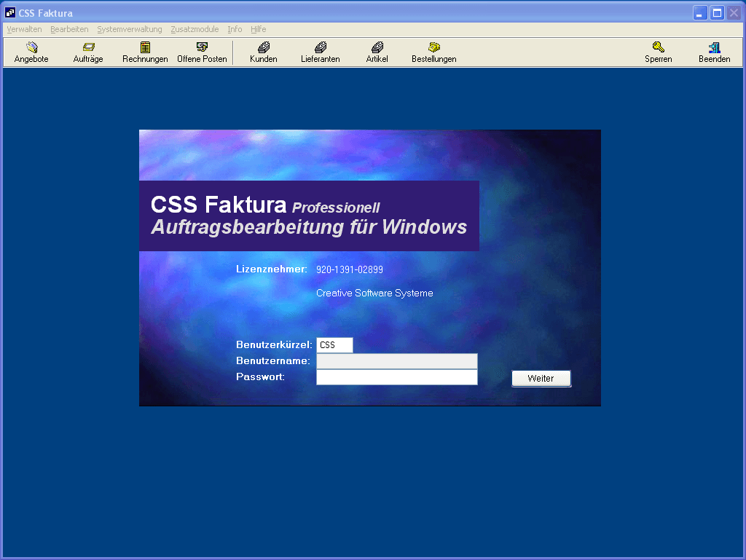Click the Benutzername text field
The height and width of the screenshot is (560, 746).
point(396,361)
